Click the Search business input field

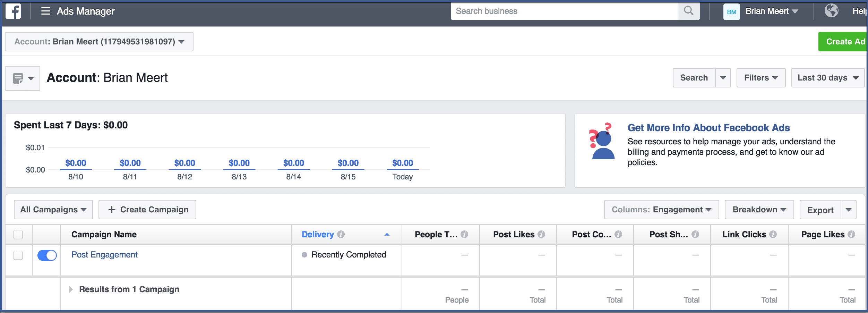click(564, 11)
